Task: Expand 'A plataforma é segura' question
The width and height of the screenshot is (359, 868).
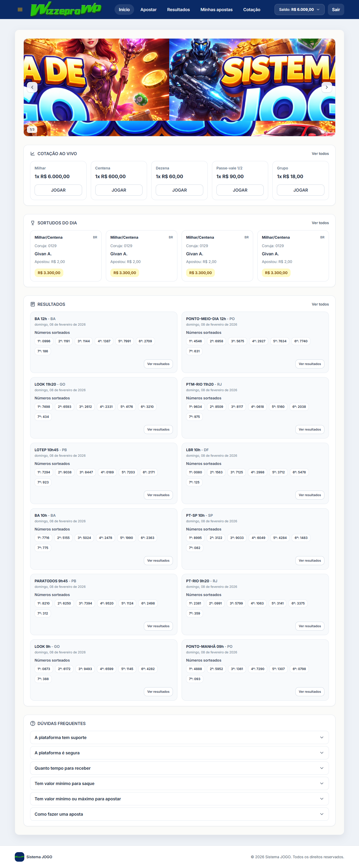Action: (179, 753)
